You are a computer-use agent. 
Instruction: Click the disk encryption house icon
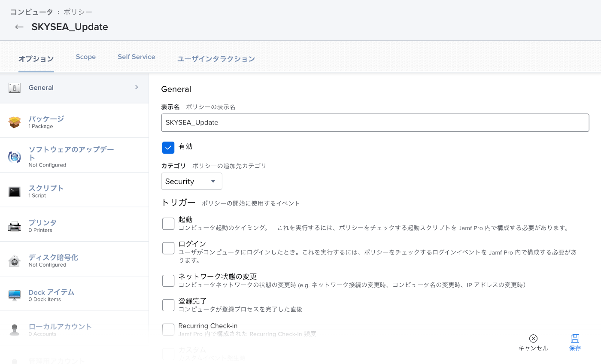pyautogui.click(x=15, y=261)
